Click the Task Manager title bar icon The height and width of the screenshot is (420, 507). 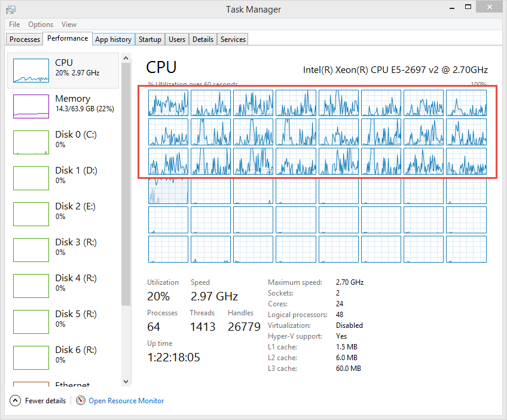click(11, 10)
